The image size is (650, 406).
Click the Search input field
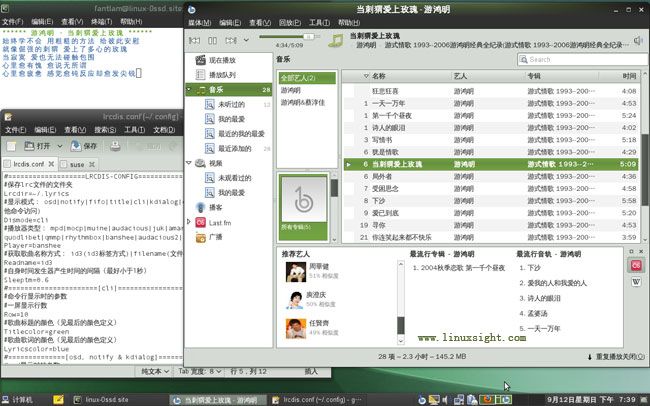coord(582,59)
